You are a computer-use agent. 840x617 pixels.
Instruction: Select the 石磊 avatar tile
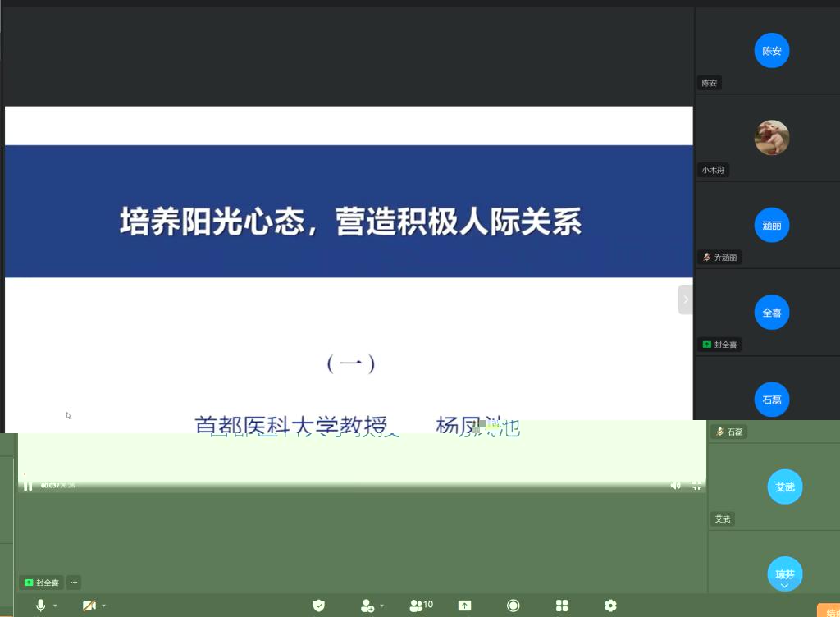click(771, 400)
